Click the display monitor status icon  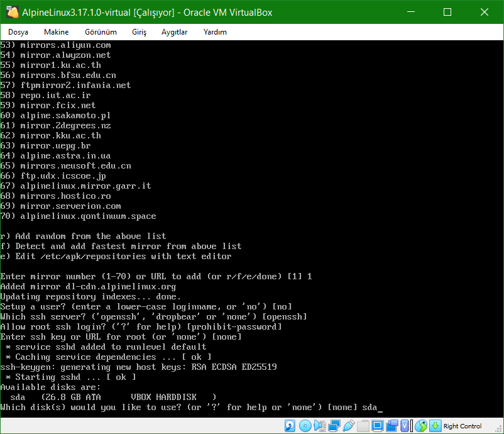pos(377,426)
